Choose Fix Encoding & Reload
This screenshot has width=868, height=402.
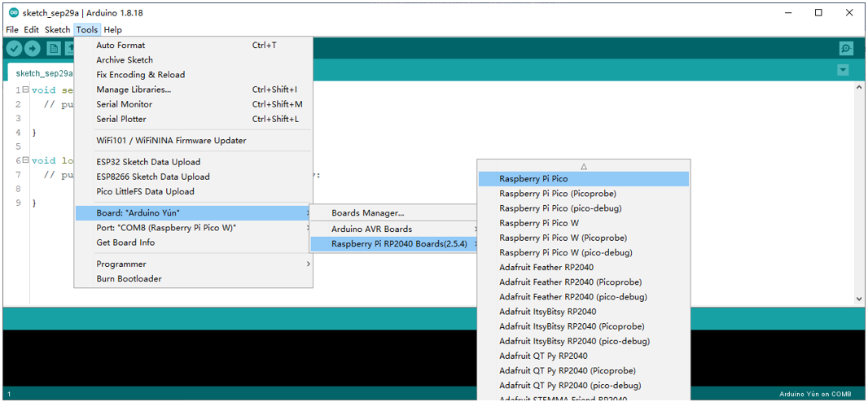[194, 75]
